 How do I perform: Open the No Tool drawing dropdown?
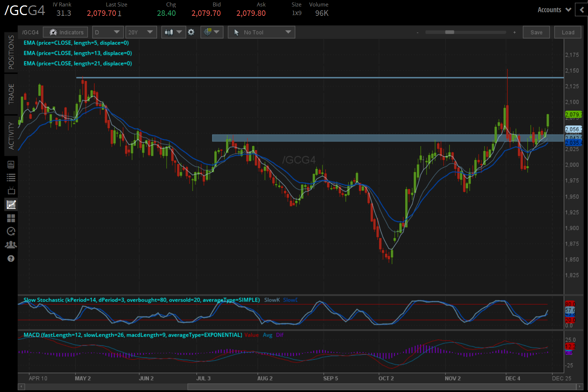click(x=261, y=32)
